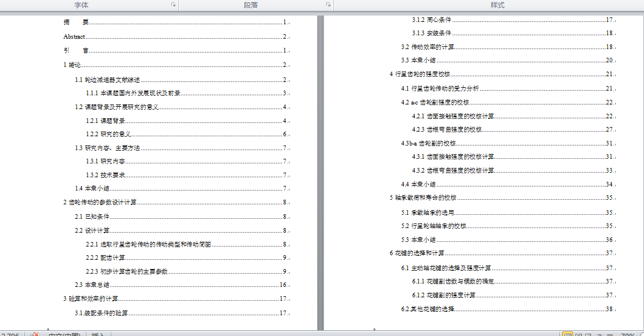Open the 字体 (Font) dialog launcher
Screen dimensions: 644x336
click(174, 5)
